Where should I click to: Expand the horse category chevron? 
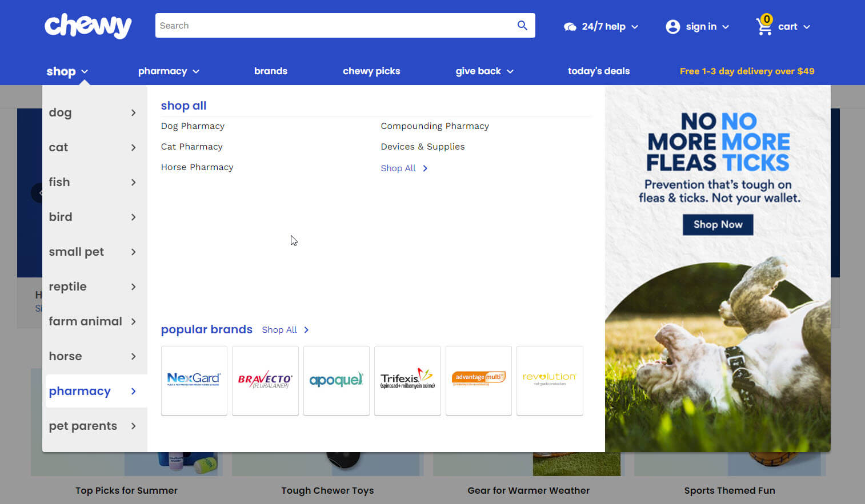[133, 357]
